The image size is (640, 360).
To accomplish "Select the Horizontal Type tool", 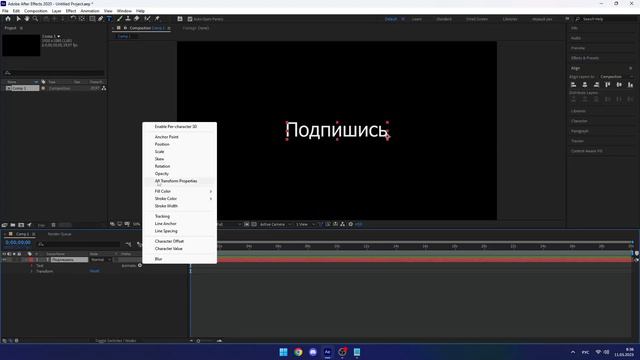I will coord(109,19).
